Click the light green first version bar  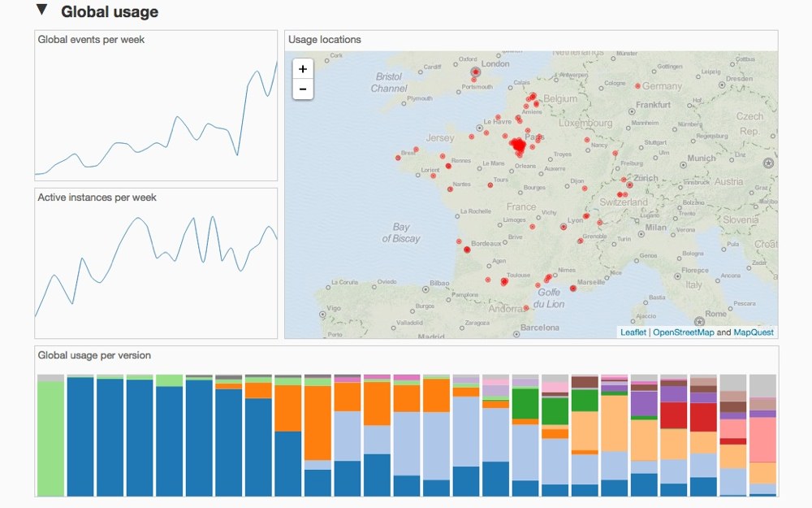(50, 439)
